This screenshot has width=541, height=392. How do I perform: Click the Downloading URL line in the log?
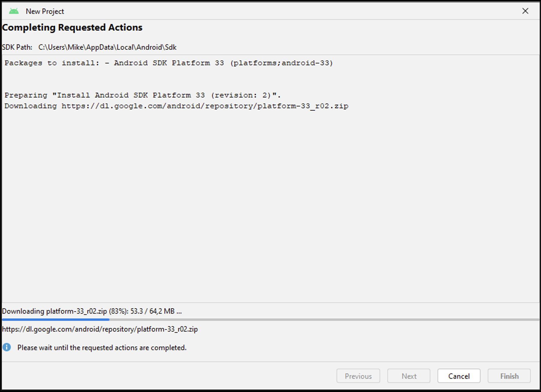pyautogui.click(x=176, y=106)
